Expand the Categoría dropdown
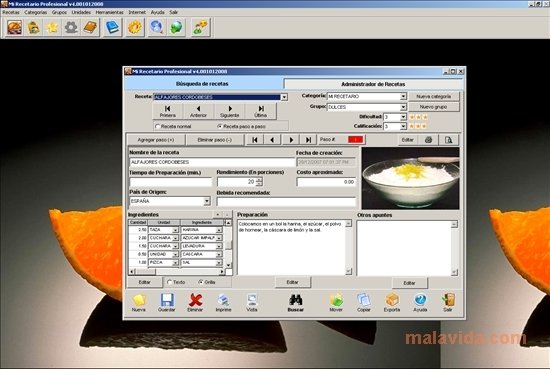The height and width of the screenshot is (369, 550). (x=403, y=96)
